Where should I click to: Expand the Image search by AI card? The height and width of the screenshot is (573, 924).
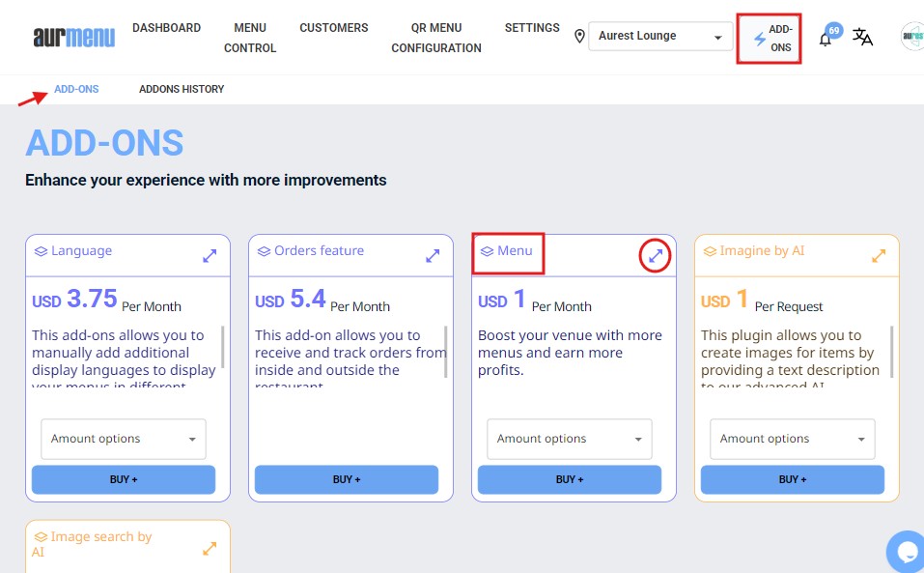(x=210, y=549)
